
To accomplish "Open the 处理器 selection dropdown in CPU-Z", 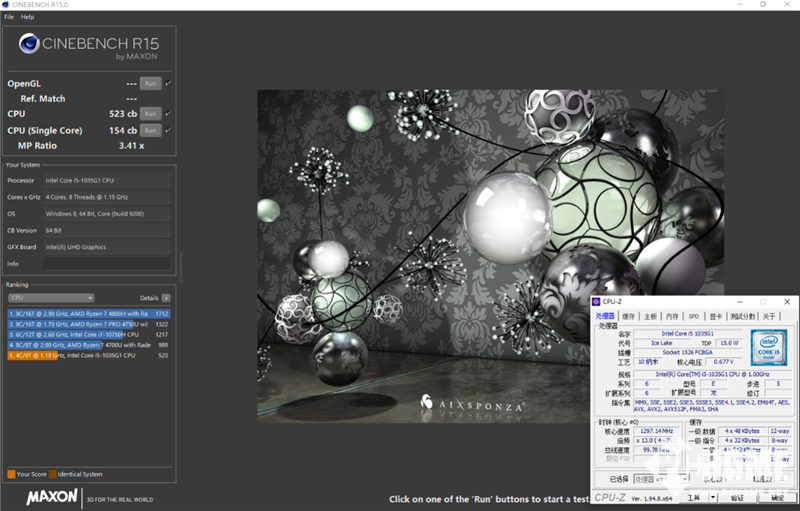I will pos(662,479).
